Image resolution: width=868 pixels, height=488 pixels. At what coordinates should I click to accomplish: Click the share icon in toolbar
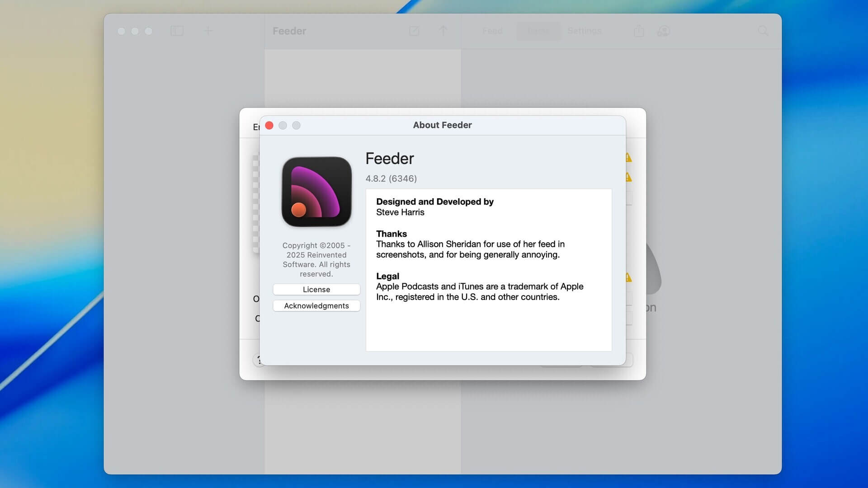[x=639, y=31]
